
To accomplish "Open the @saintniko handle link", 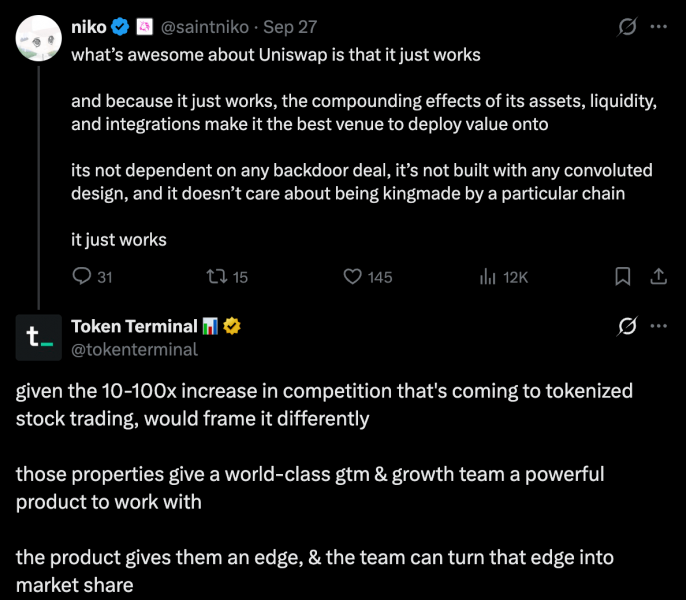I will point(205,27).
